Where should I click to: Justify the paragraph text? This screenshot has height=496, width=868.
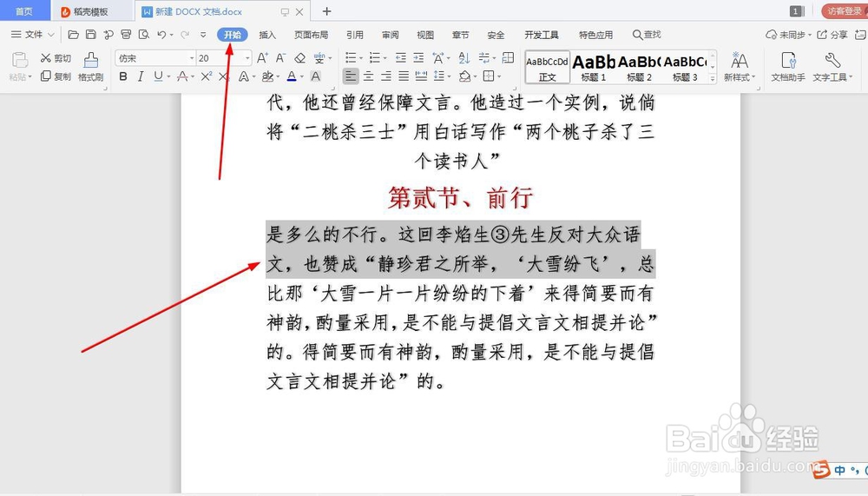[404, 76]
